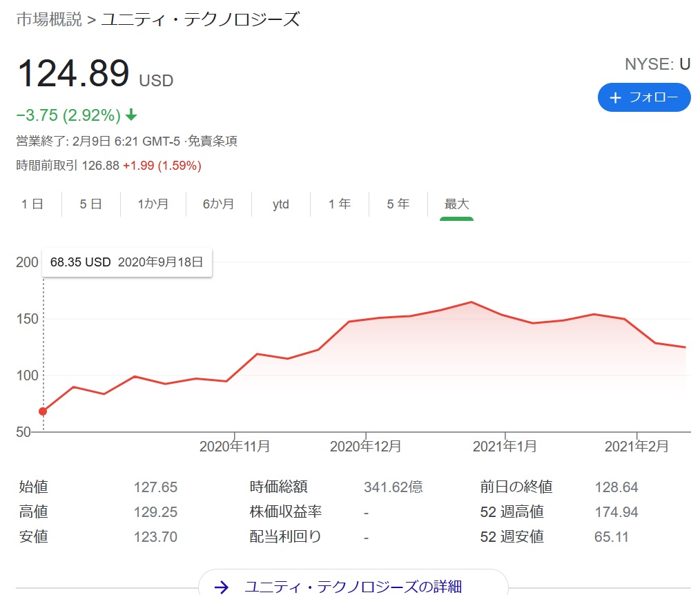The height and width of the screenshot is (595, 700).
Task: Open the 市場概説 breadcrumb link
Action: click(48, 19)
